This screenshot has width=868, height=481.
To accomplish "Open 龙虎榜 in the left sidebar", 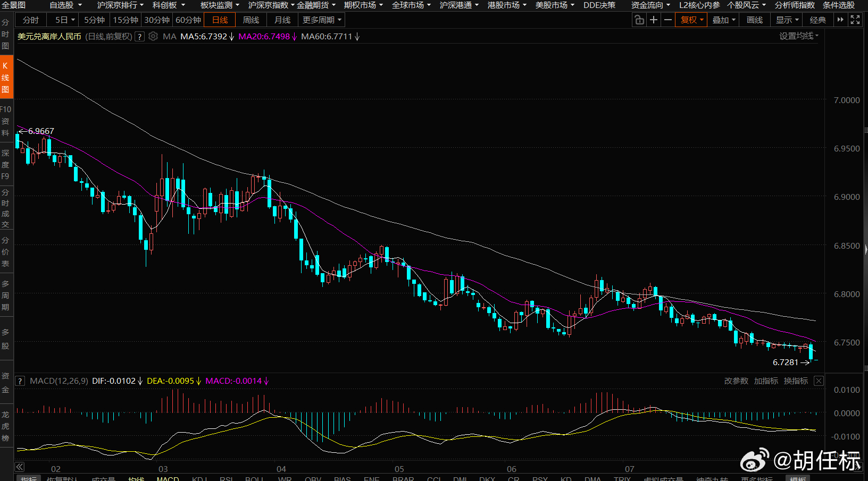I will pyautogui.click(x=6, y=426).
